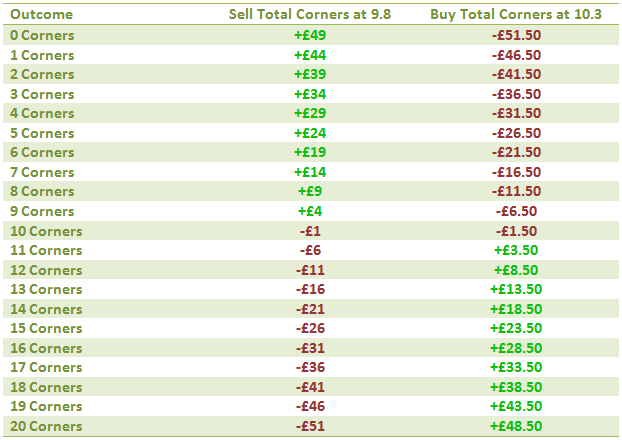Screen dimensions: 622x440
Task: Click the -£1 sell value
Action: pos(310,231)
